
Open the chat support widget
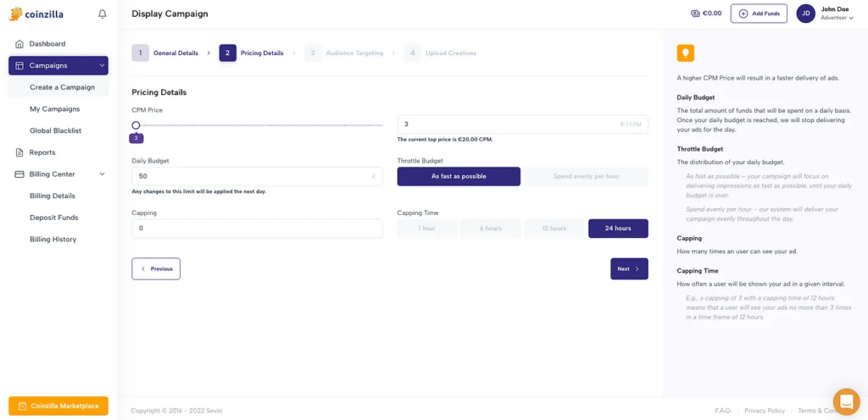[x=847, y=401]
